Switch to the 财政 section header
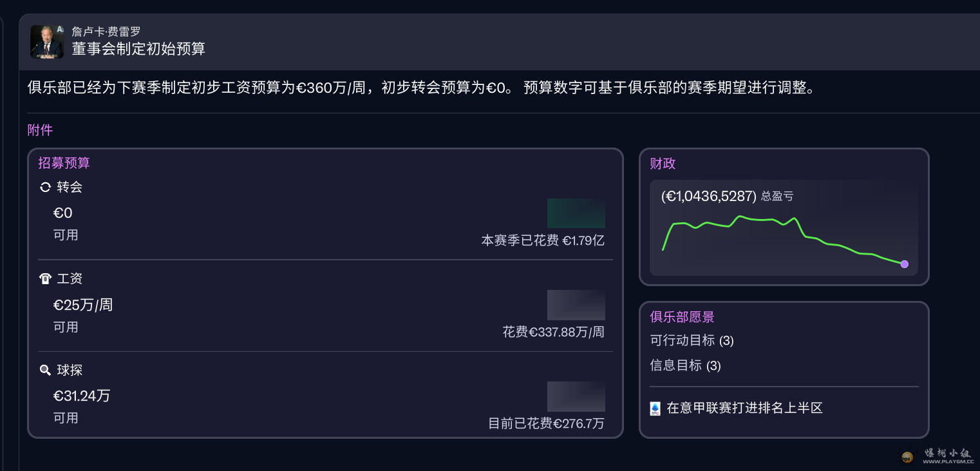This screenshot has height=471, width=980. 663,164
